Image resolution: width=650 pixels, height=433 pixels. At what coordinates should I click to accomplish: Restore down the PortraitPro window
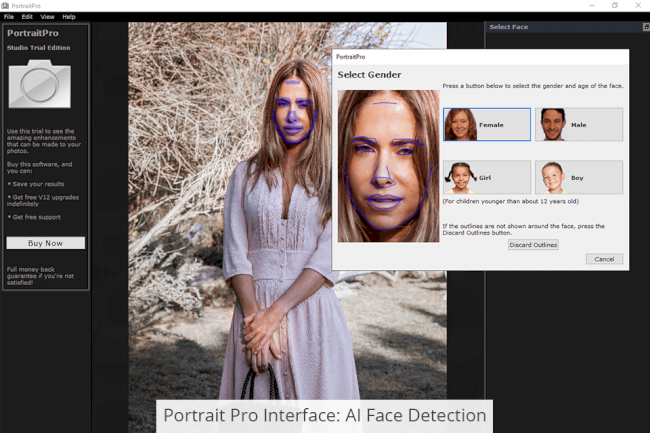click(615, 5)
